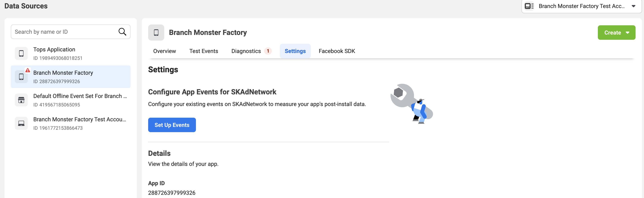The width and height of the screenshot is (644, 198).
Task: Click the Create button caret arrow
Action: (x=628, y=33)
